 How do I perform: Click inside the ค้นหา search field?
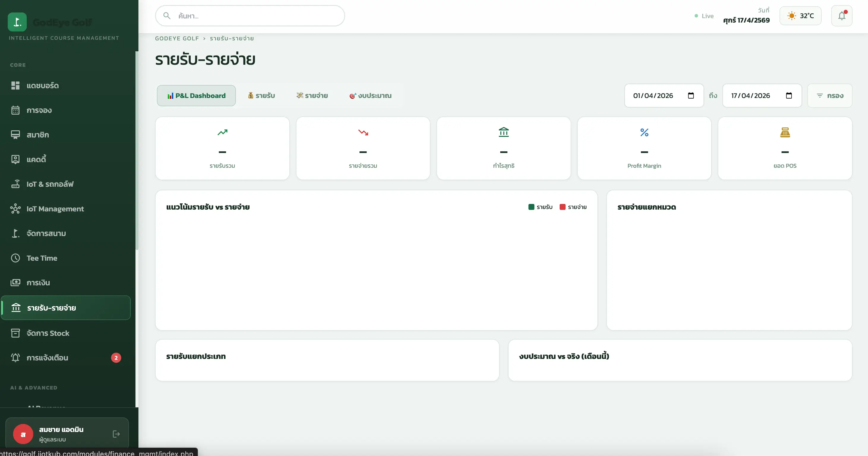250,16
